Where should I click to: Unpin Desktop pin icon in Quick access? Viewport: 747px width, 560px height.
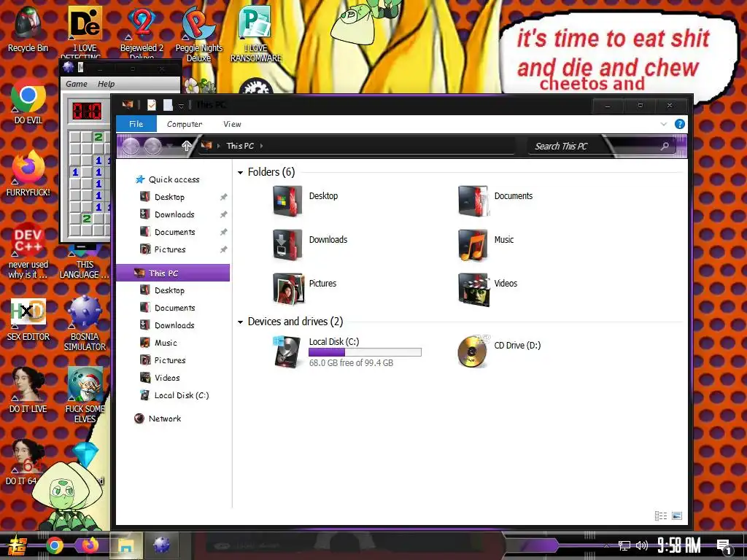click(223, 197)
